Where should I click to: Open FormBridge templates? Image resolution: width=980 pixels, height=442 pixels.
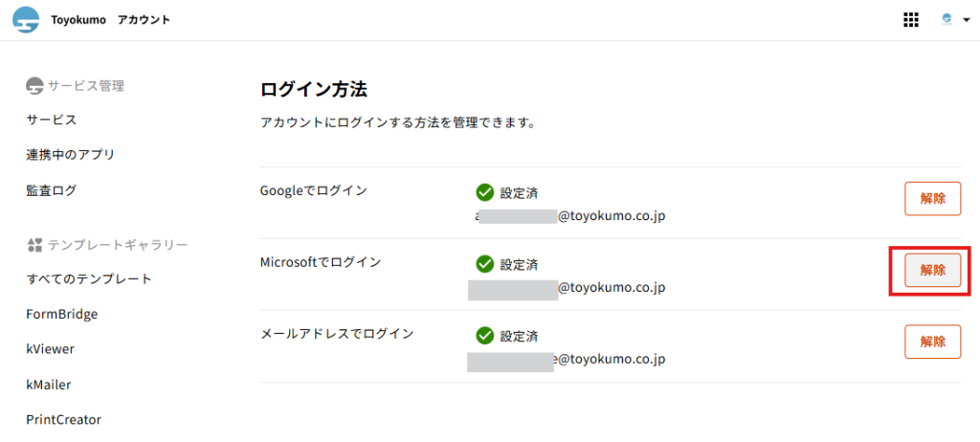[62, 314]
